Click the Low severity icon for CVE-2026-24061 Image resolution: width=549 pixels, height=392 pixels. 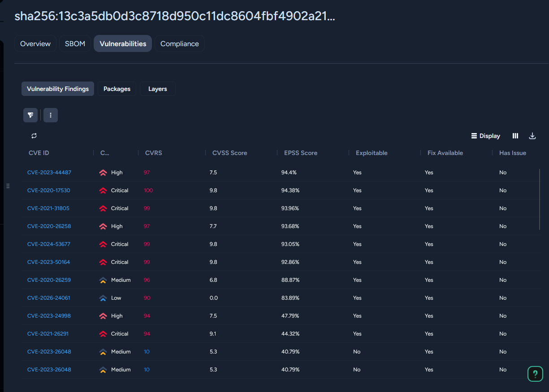pos(103,298)
